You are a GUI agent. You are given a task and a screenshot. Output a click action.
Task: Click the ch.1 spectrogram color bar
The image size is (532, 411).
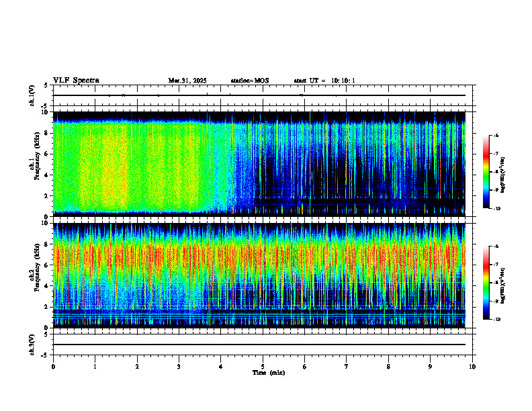(486, 172)
